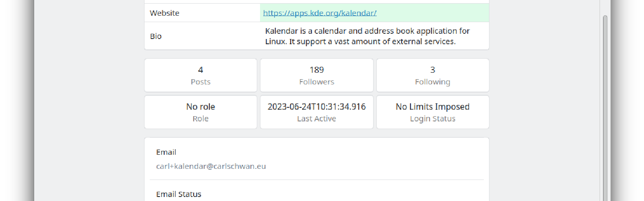Select the 189 followers count

click(x=316, y=70)
